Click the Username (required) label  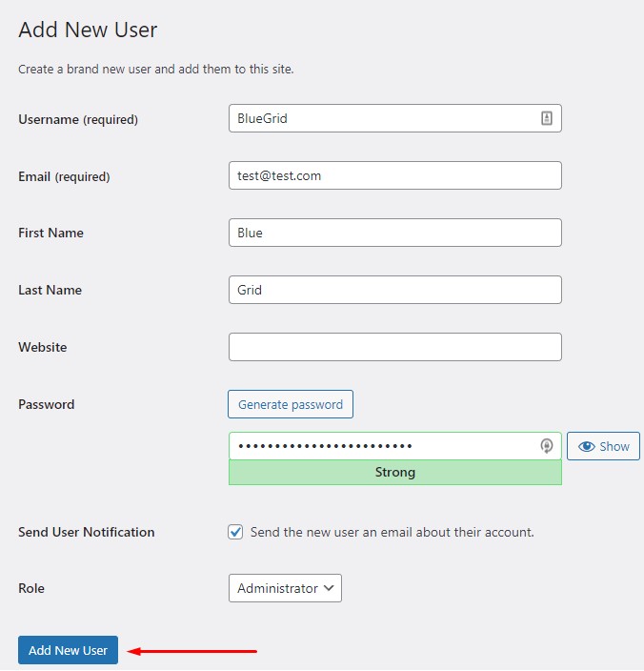point(78,119)
